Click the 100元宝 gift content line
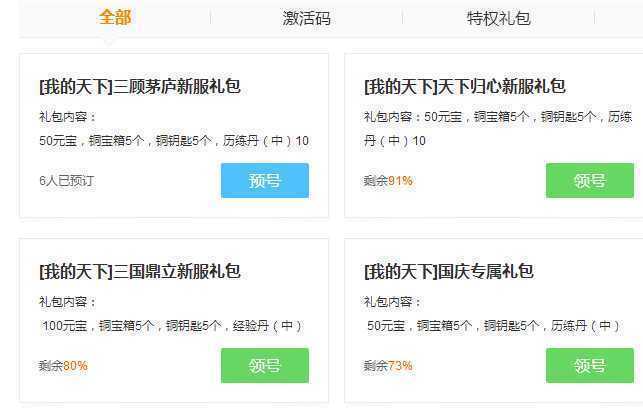Screen dimensions: 643x408 [x=172, y=326]
